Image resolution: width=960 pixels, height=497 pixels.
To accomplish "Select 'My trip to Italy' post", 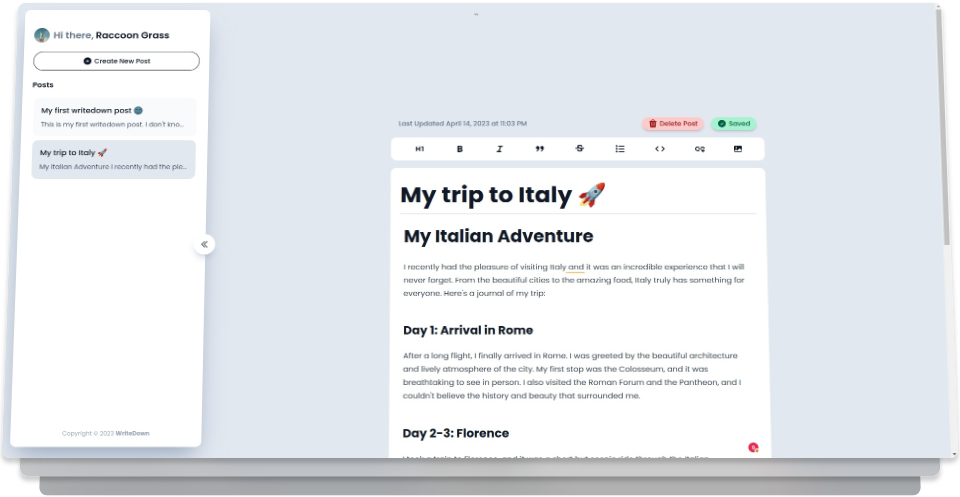I will (114, 159).
